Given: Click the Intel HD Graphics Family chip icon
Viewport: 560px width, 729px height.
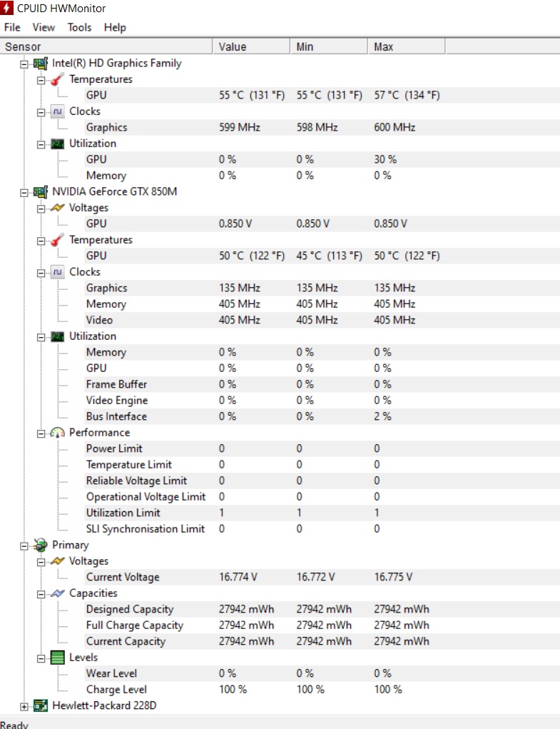Looking at the screenshot, I should coord(41,64).
